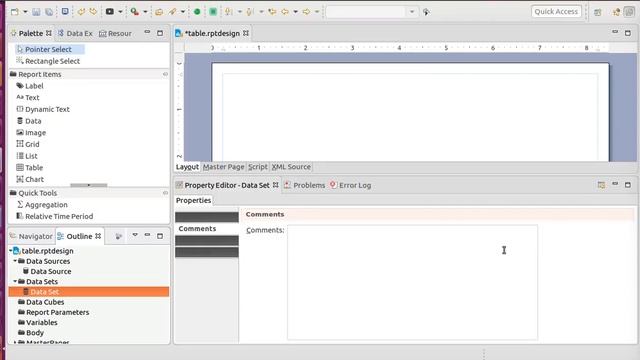Open the Problems tab
The image size is (640, 360).
coord(304,185)
